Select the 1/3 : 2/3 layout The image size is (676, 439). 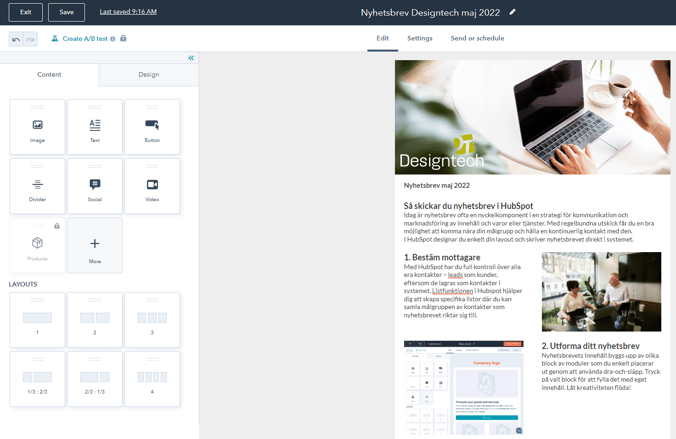pyautogui.click(x=37, y=379)
